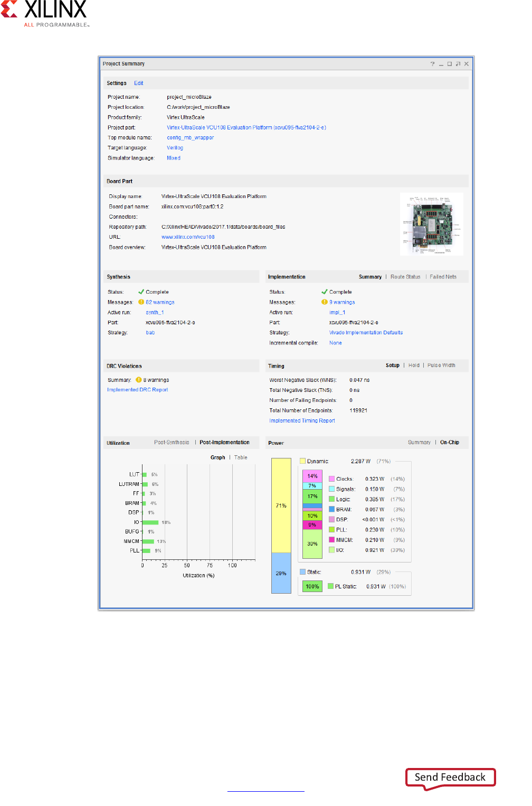Open the bab synthesis strategy link
The height and width of the screenshot is (806, 532).
pyautogui.click(x=150, y=333)
